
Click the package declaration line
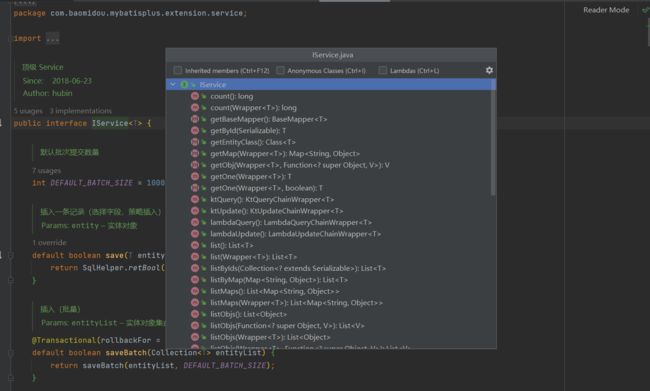(x=130, y=13)
